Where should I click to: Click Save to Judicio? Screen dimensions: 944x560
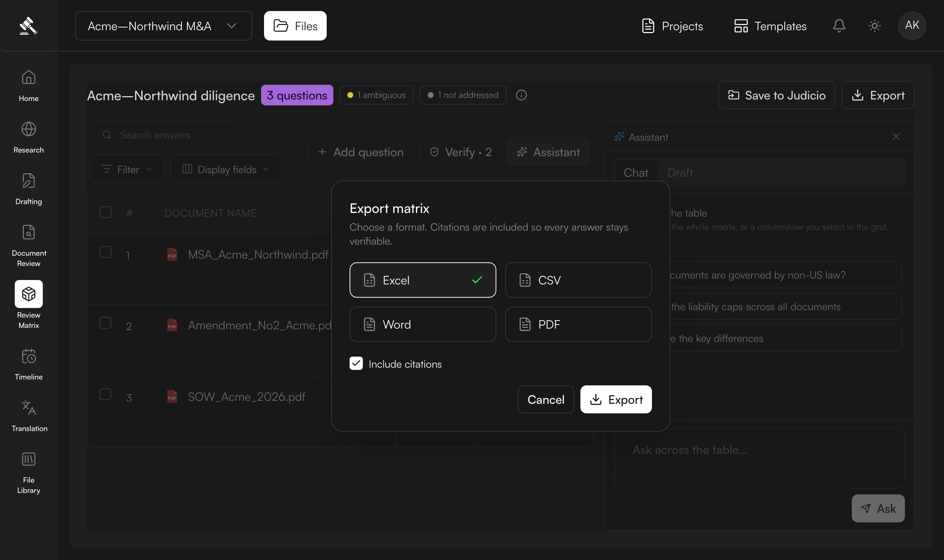[x=777, y=95]
